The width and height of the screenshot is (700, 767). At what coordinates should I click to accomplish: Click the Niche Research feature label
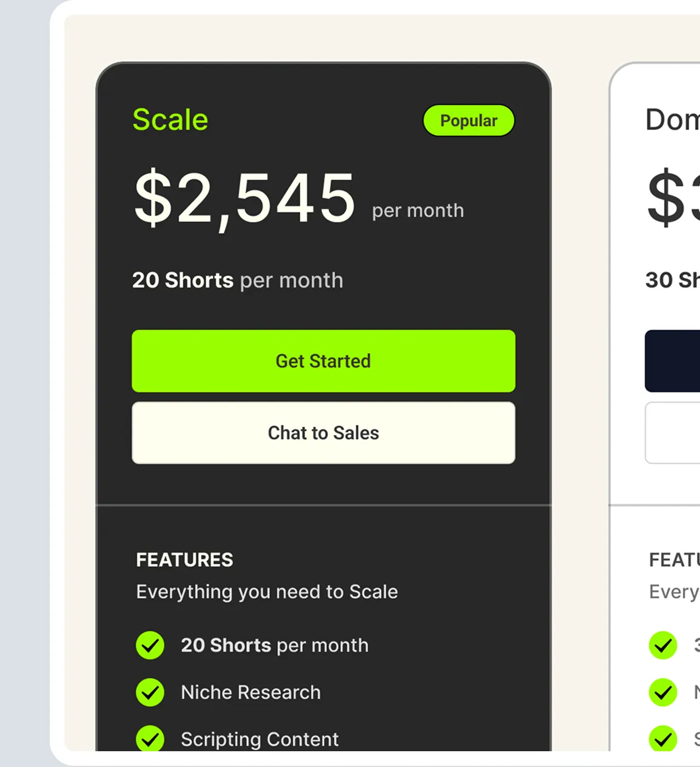click(x=251, y=692)
